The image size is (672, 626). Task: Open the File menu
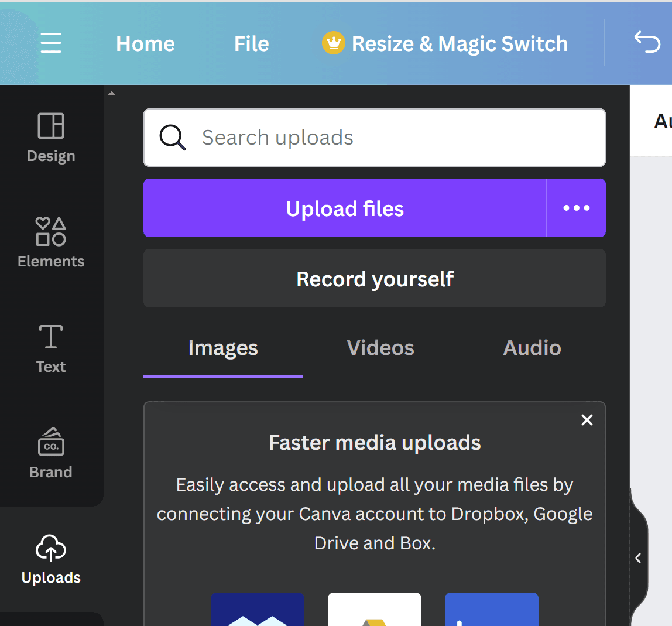pos(251,44)
